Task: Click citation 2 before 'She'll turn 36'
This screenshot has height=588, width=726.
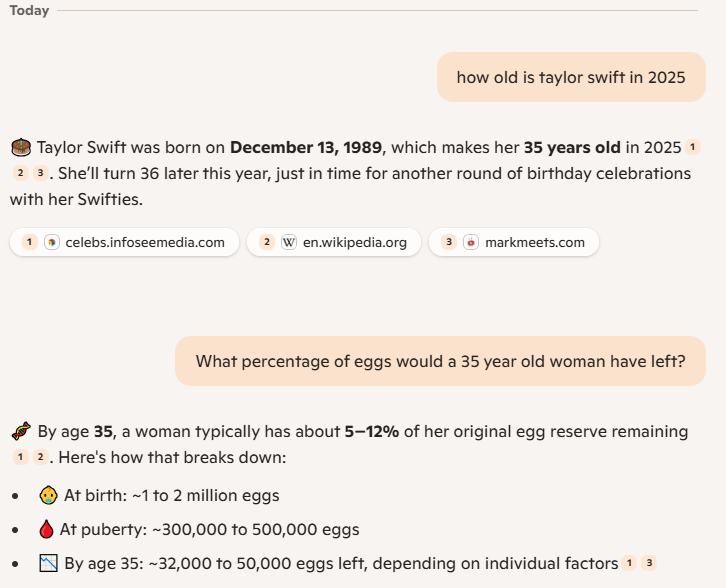Action: pos(20,173)
